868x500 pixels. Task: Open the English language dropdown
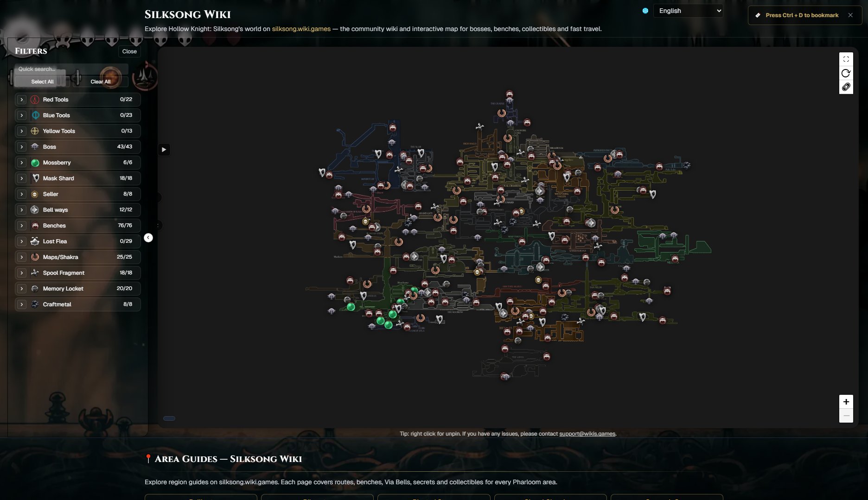coord(688,11)
